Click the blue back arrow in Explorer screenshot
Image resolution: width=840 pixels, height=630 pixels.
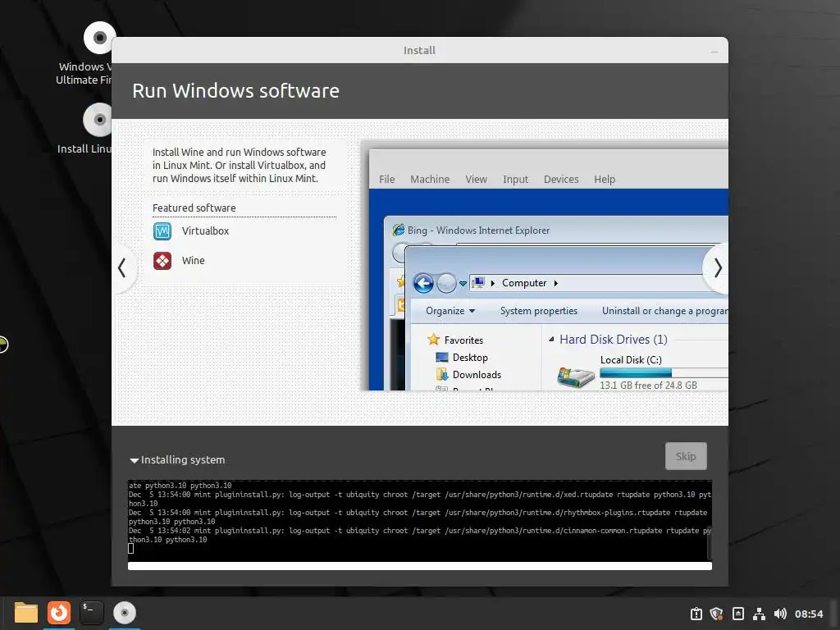423,283
